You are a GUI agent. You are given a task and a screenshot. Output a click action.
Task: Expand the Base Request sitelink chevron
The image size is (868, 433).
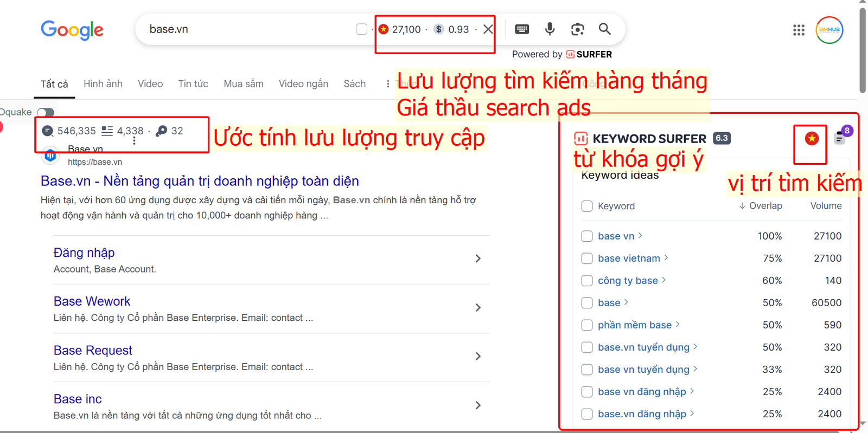[478, 356]
